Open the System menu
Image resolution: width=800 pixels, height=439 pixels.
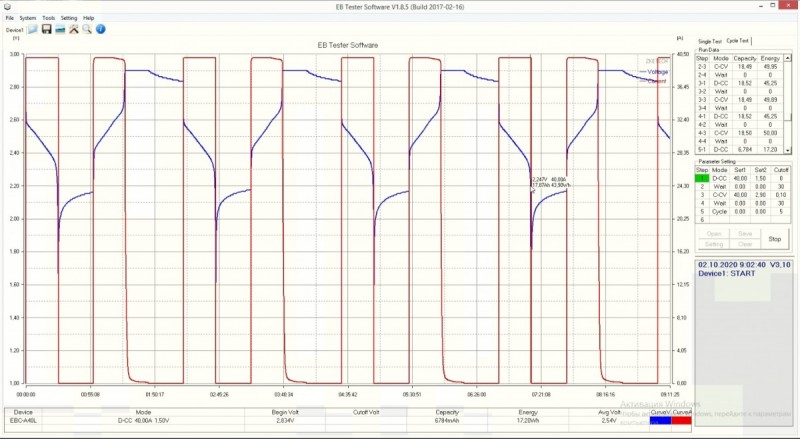pos(27,18)
